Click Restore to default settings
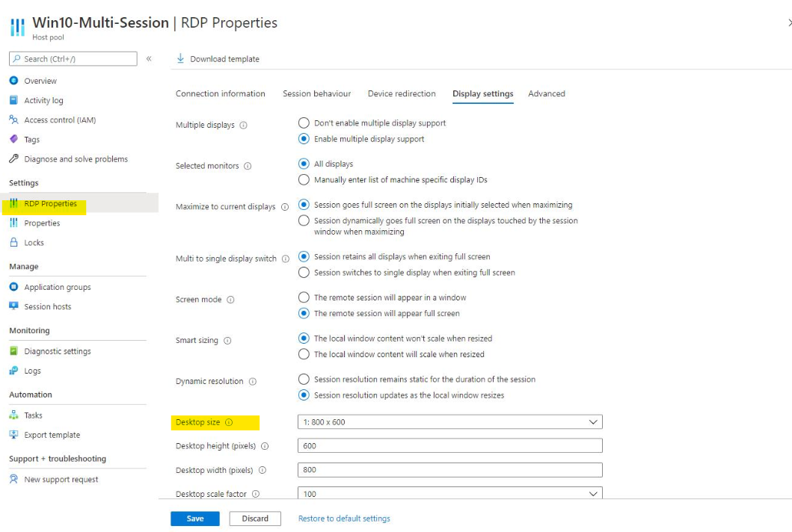Image resolution: width=792 pixels, height=532 pixels. (343, 518)
